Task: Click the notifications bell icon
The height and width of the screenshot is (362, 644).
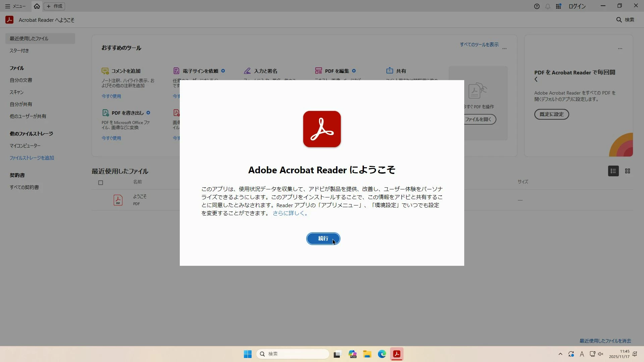Action: (x=548, y=6)
